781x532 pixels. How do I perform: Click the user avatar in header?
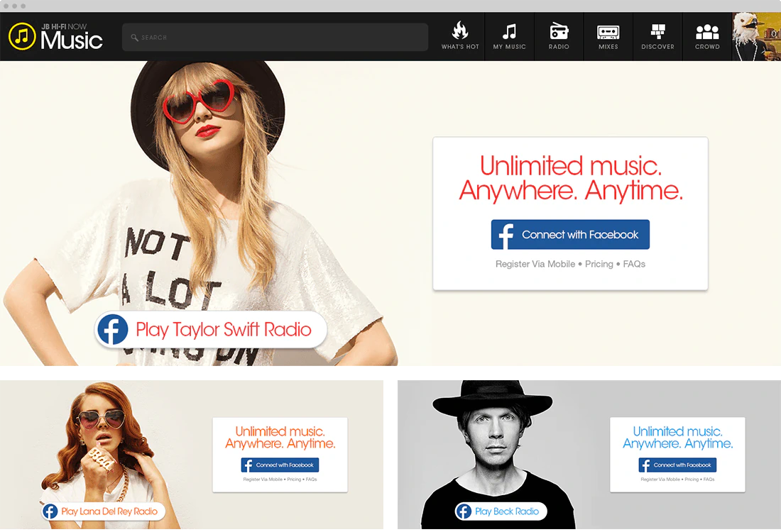756,36
